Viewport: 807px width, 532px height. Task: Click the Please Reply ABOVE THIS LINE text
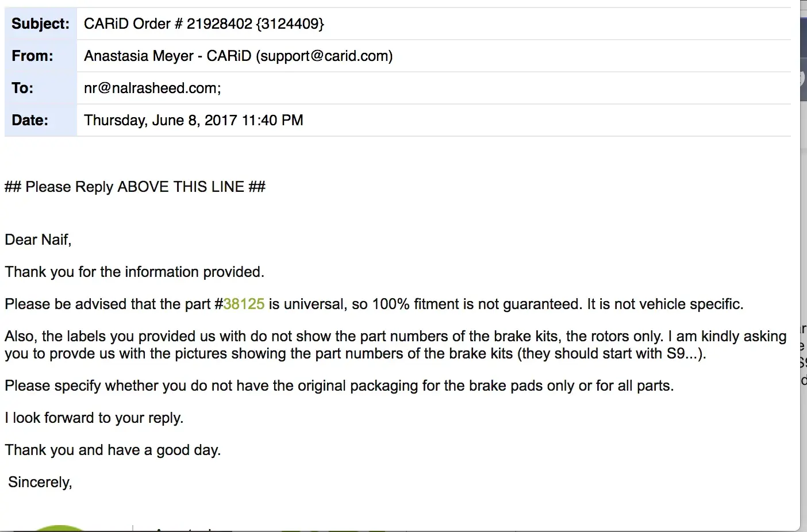[135, 187]
